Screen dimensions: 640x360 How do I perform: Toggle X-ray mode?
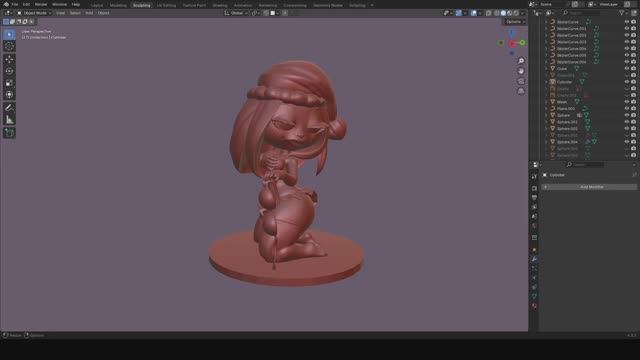tap(488, 13)
